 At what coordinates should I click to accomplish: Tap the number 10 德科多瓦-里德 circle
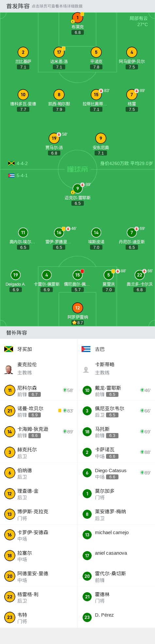[x=23, y=95]
